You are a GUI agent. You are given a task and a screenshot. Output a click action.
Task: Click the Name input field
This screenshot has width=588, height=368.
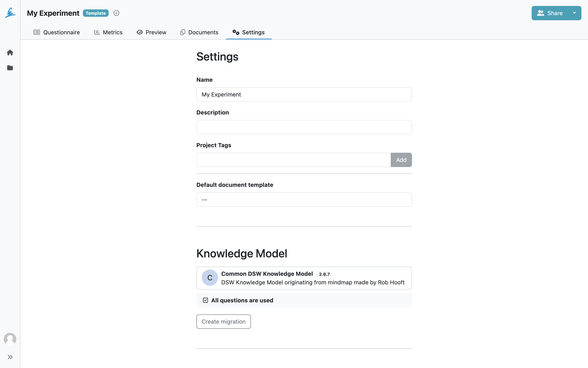(x=304, y=94)
